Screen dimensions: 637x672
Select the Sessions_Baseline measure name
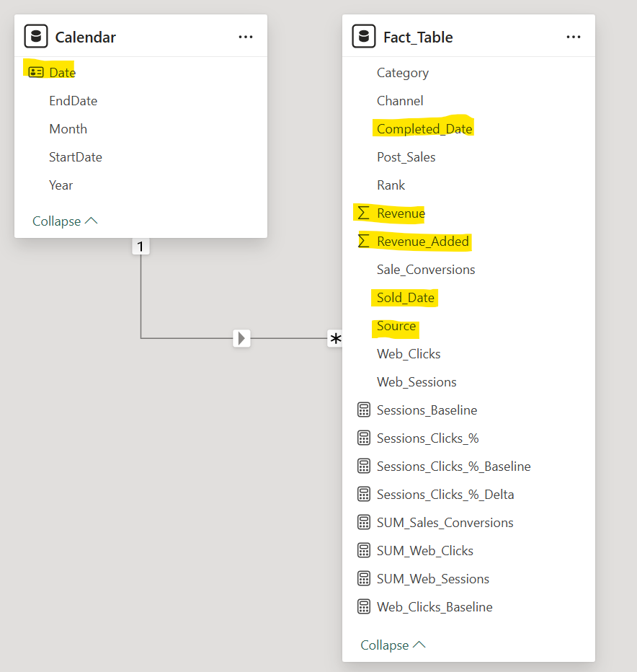coord(427,410)
